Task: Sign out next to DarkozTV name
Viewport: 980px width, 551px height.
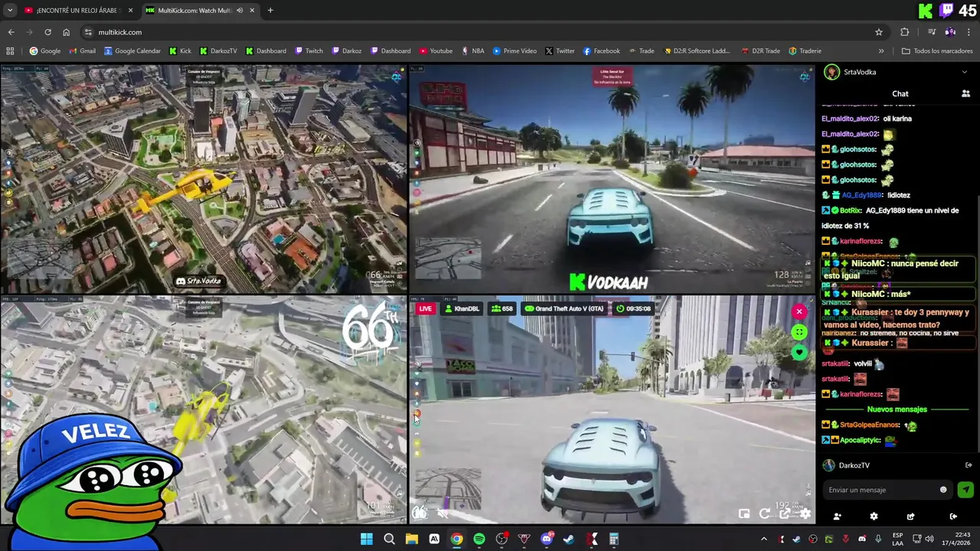Action: click(x=969, y=465)
